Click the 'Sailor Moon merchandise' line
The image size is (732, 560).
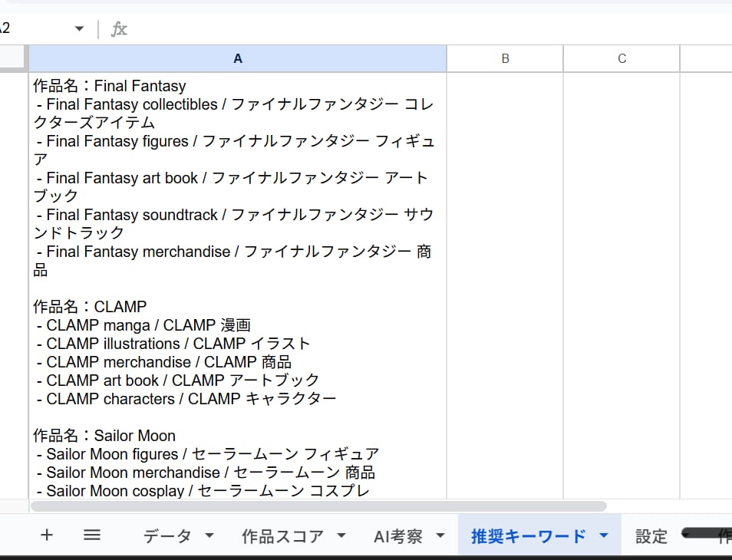[206, 473]
